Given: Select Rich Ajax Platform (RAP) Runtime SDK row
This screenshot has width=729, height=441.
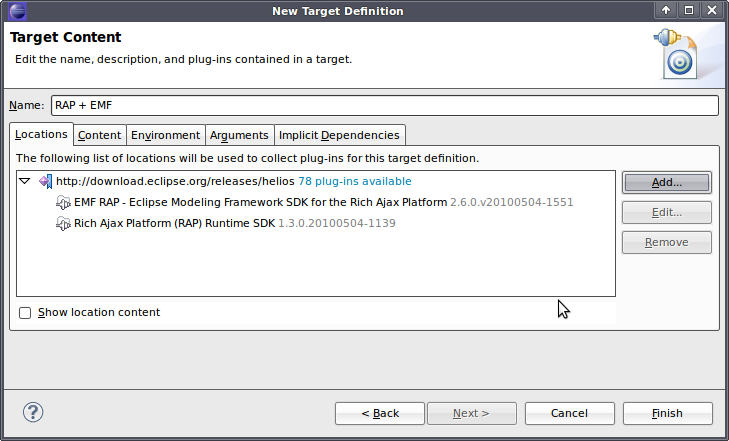Looking at the screenshot, I should point(315,224).
